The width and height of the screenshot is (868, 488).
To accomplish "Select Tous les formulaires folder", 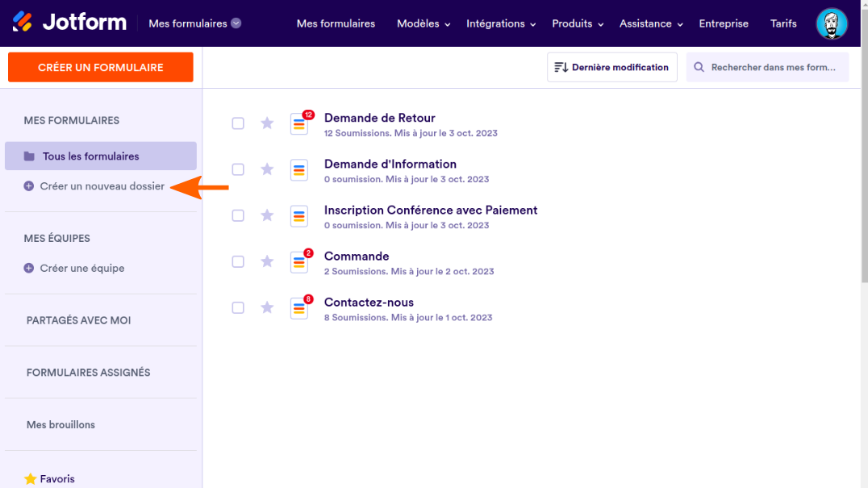I will 101,156.
